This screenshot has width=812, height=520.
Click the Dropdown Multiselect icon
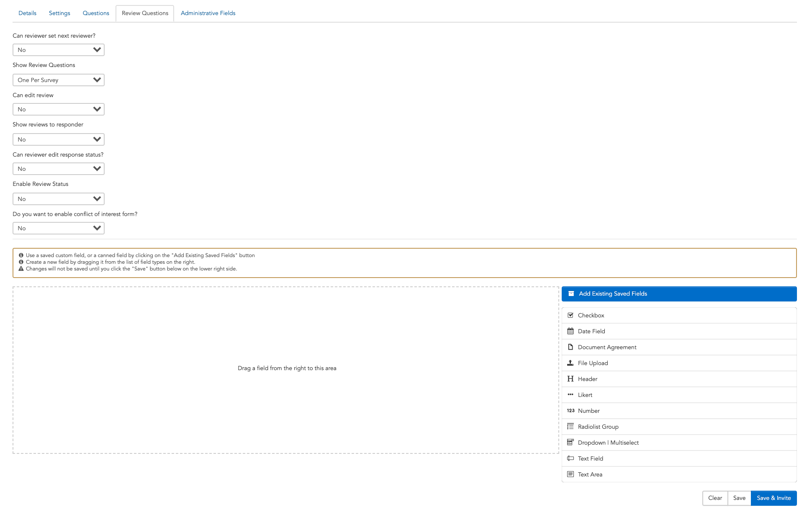click(570, 442)
